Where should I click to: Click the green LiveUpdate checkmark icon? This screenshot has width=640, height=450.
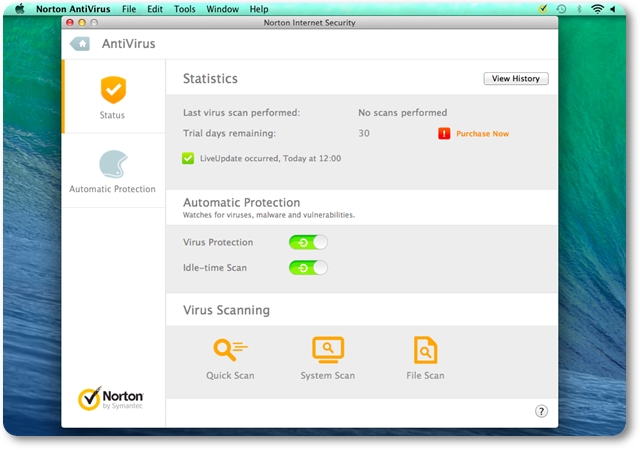(188, 158)
